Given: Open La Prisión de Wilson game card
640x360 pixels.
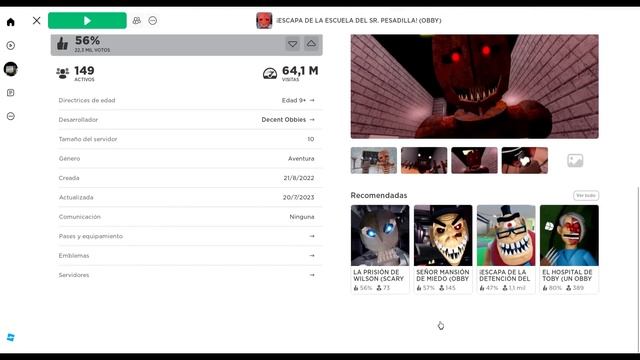Looking at the screenshot, I should click(380, 249).
